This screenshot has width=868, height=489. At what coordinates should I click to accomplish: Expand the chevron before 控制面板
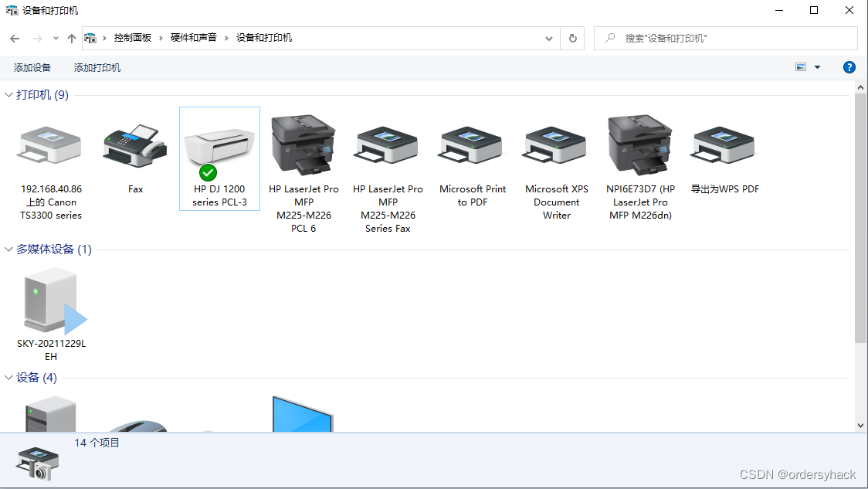(x=104, y=38)
